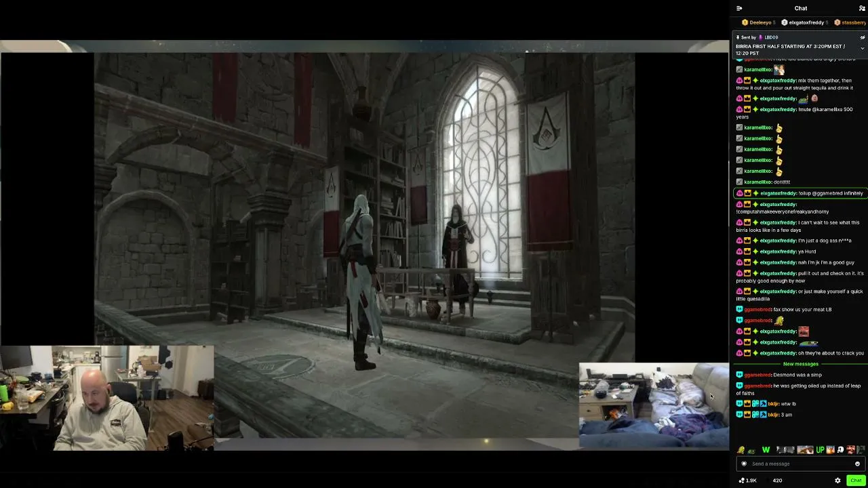Click the Chat panel title
868x488 pixels.
[x=801, y=8]
